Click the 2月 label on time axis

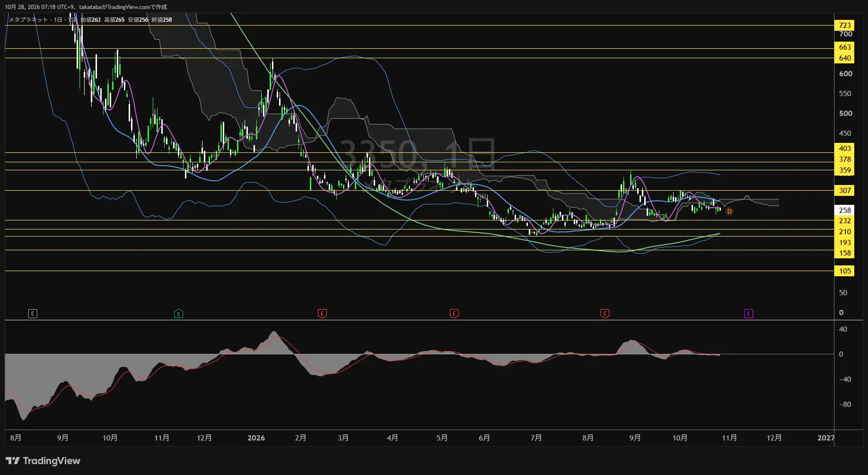(300, 438)
